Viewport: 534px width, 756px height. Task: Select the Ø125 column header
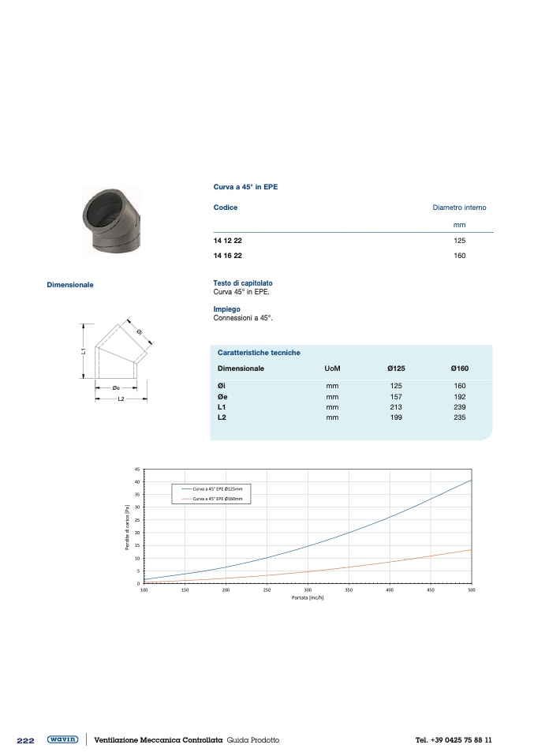[396, 369]
